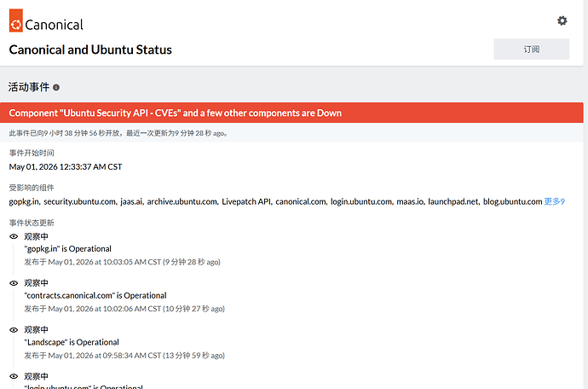
Task: Click archive.ubuntu.com in affected components
Action: click(182, 202)
